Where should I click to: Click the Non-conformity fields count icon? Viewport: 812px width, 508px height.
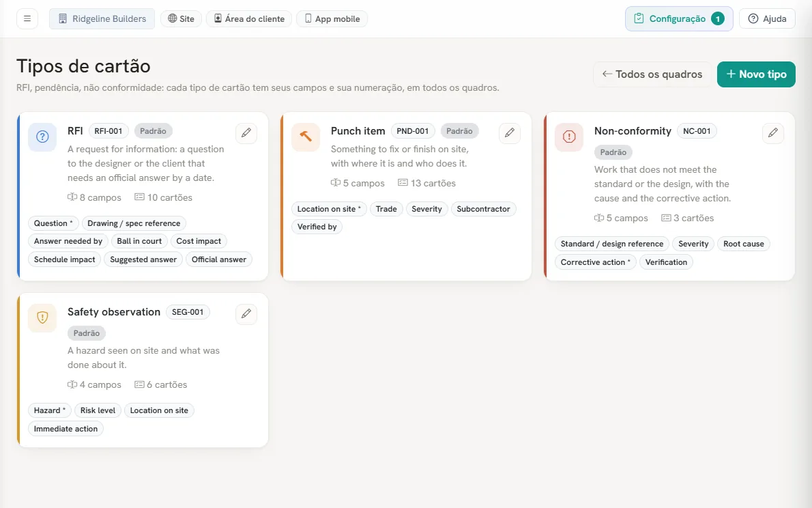pyautogui.click(x=599, y=218)
